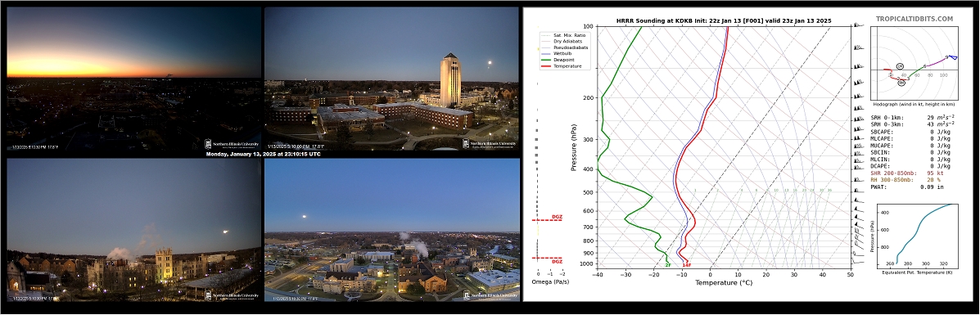Open the webcam view with lit tower
This screenshot has height=315, width=980.
[392, 79]
